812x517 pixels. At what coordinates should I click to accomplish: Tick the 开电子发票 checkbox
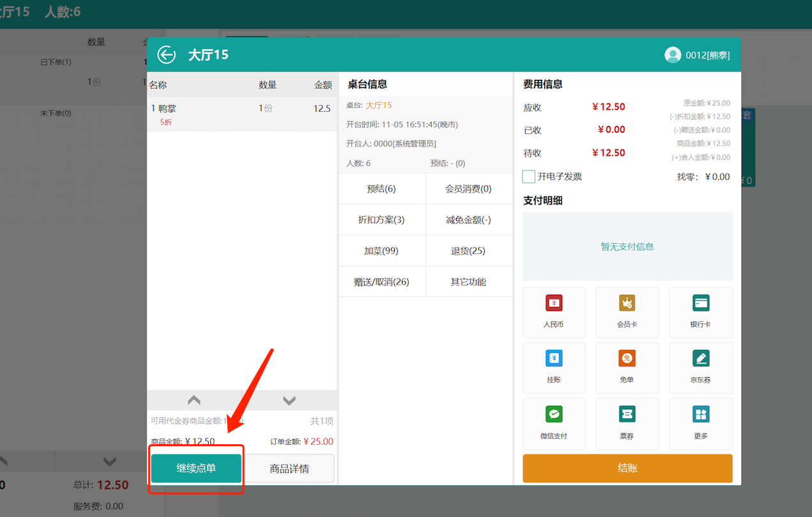point(529,177)
